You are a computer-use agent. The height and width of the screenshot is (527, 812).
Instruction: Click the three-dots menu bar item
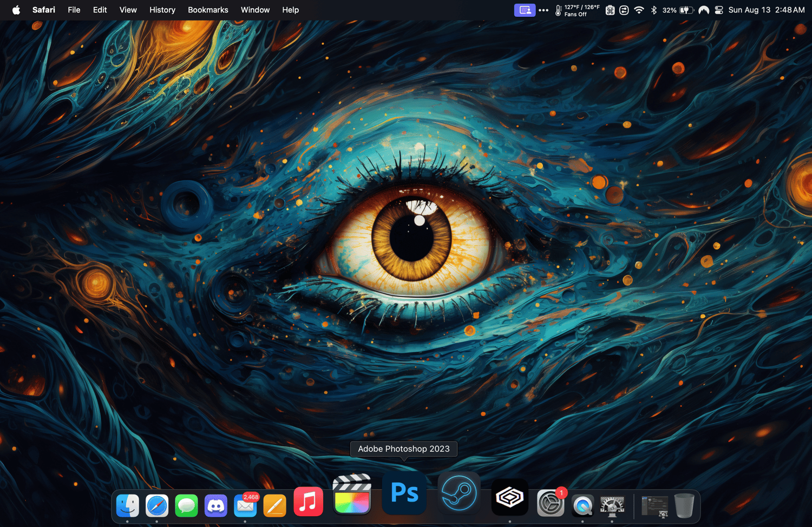(543, 10)
